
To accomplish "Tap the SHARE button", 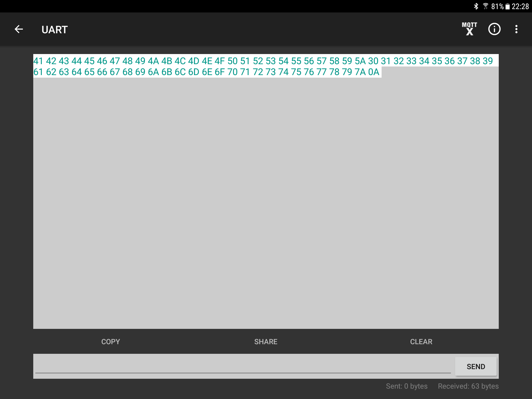I will tap(265, 342).
